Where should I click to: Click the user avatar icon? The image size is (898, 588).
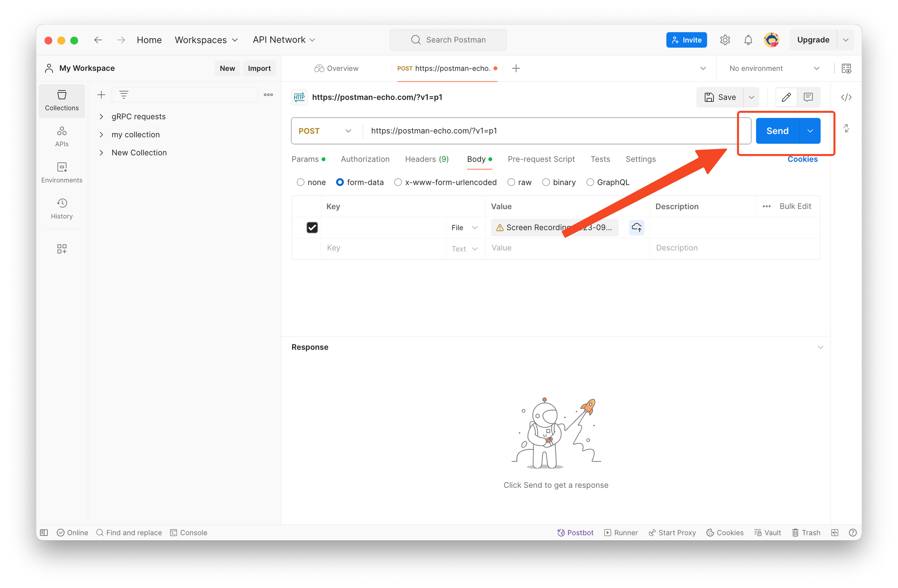pos(771,40)
